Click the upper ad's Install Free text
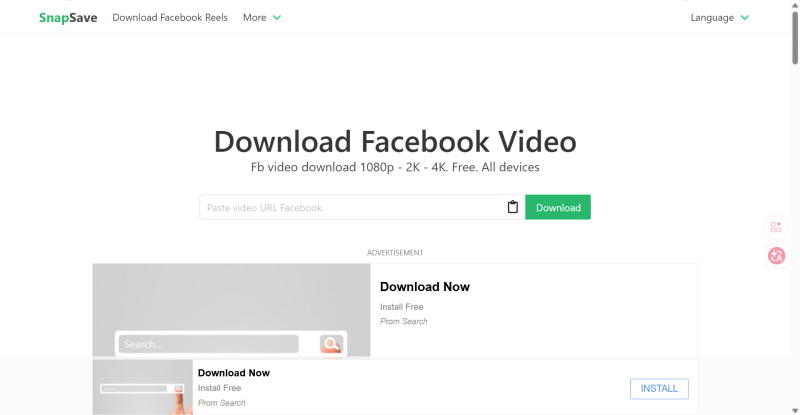This screenshot has width=800, height=415. point(402,307)
